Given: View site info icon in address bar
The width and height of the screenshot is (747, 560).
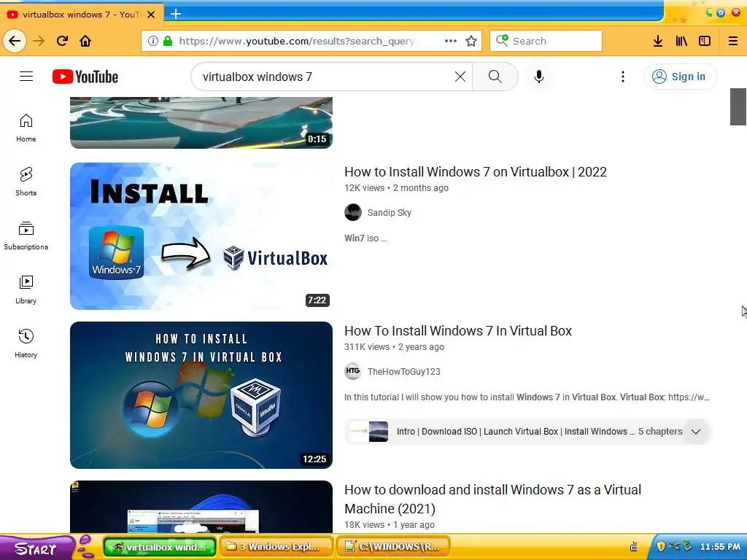Looking at the screenshot, I should point(153,41).
